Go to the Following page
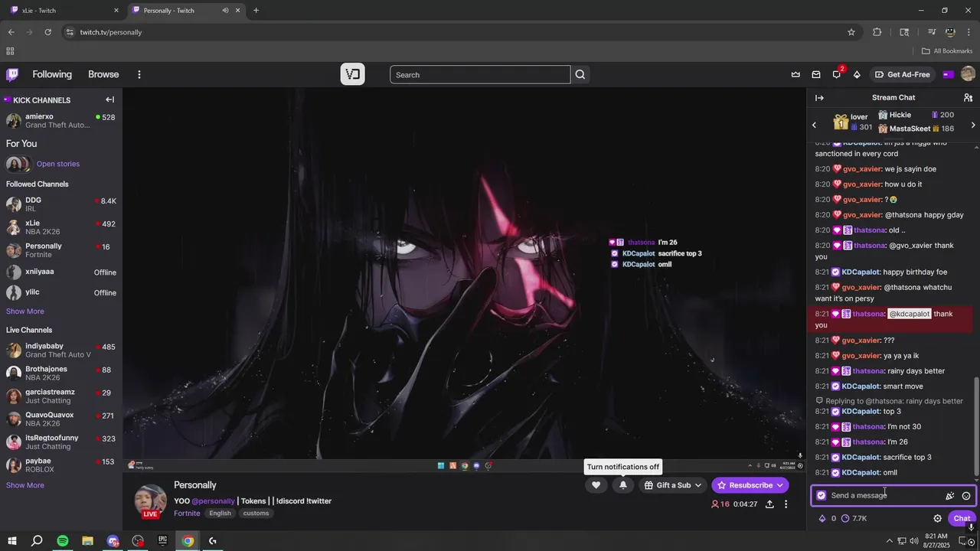The image size is (980, 551). [x=52, y=74]
